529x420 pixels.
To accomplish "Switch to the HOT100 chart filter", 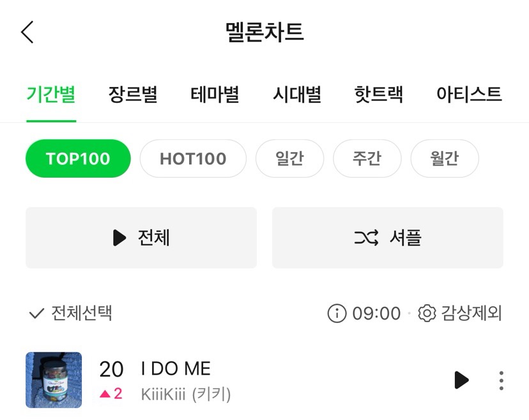I will 193,159.
